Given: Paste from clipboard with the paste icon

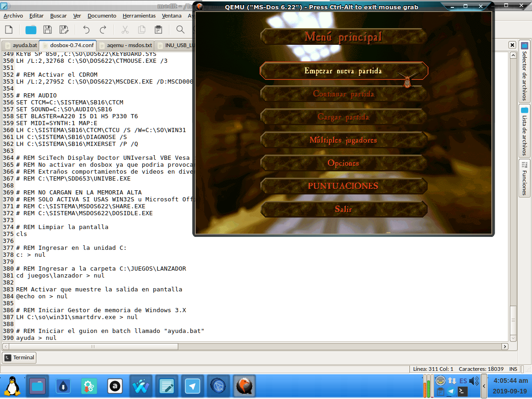Looking at the screenshot, I should [158, 30].
